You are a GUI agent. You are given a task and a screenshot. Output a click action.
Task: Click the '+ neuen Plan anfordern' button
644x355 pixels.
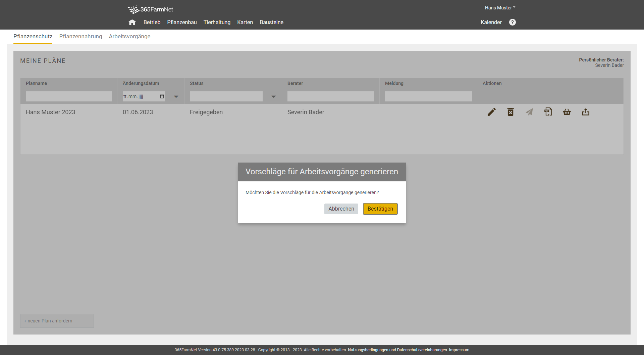click(57, 321)
